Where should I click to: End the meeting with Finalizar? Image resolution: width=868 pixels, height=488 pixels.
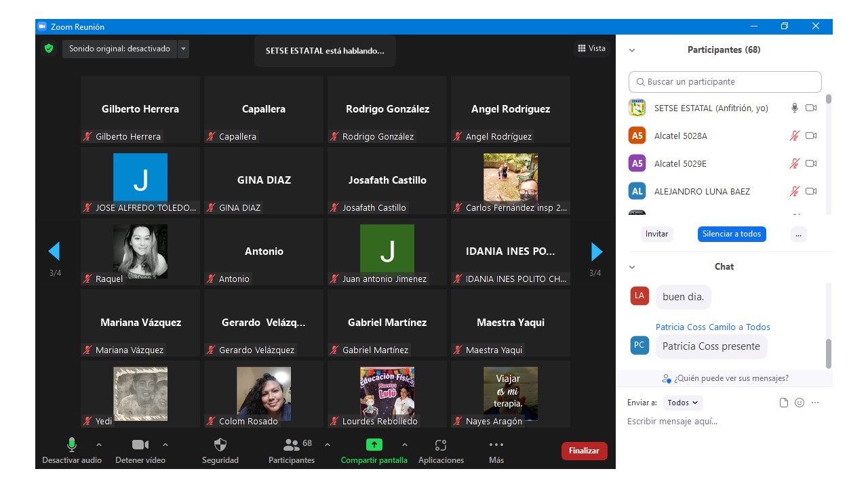(x=584, y=451)
